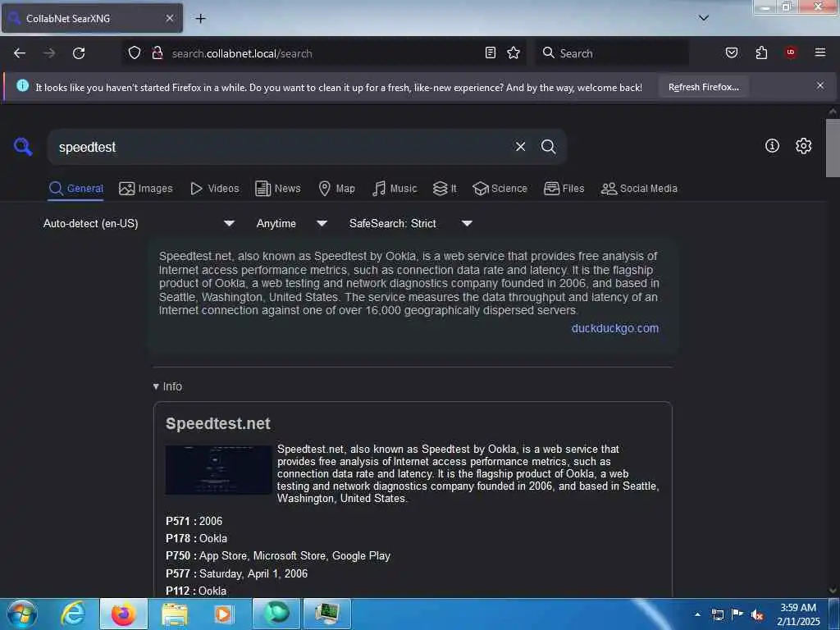Follow the duckduckgo.com source link
This screenshot has height=630, width=840.
(x=615, y=328)
